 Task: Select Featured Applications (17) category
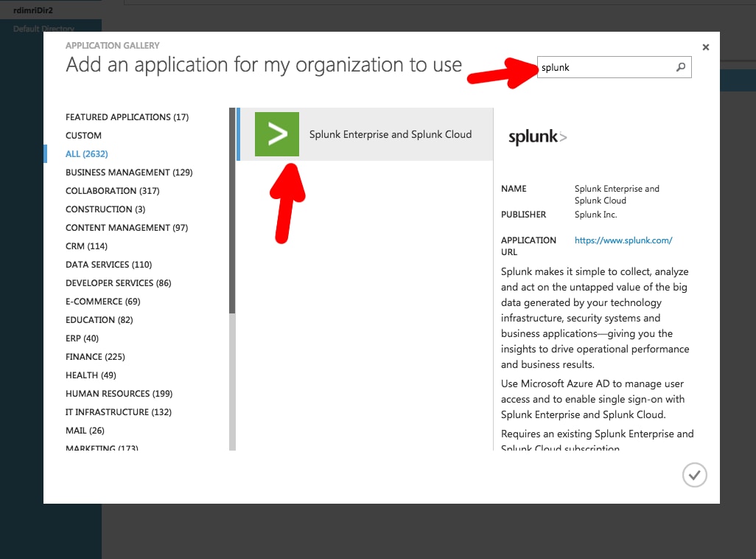[x=127, y=117]
